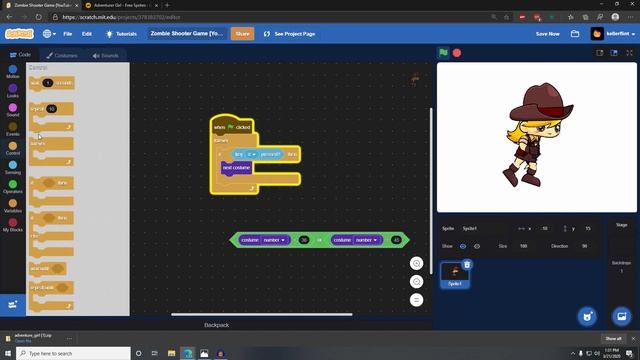
Task: Click See Project Page button
Action: coord(289,34)
